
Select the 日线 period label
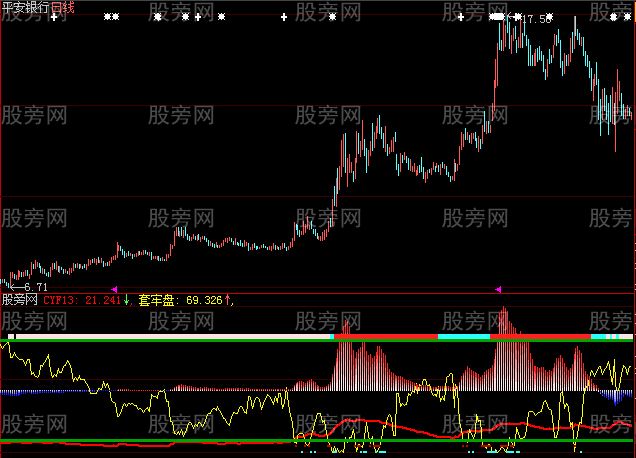(x=63, y=7)
